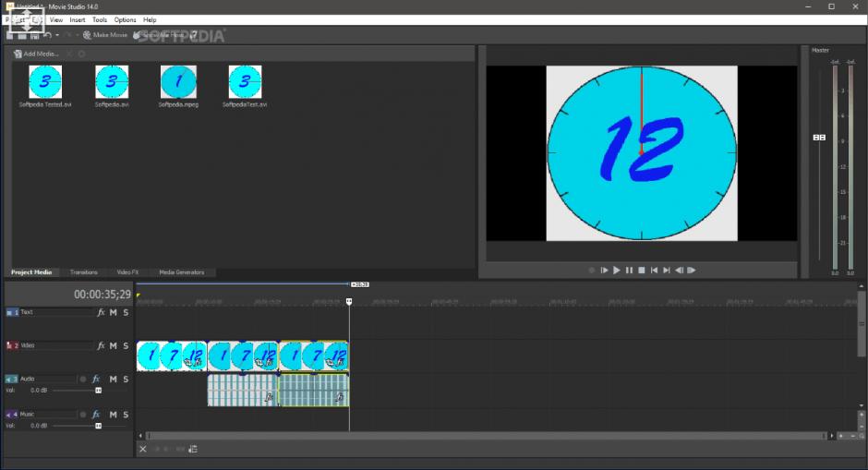The width and height of the screenshot is (868, 470).
Task: Go to End using the transport button
Action: pyautogui.click(x=667, y=271)
